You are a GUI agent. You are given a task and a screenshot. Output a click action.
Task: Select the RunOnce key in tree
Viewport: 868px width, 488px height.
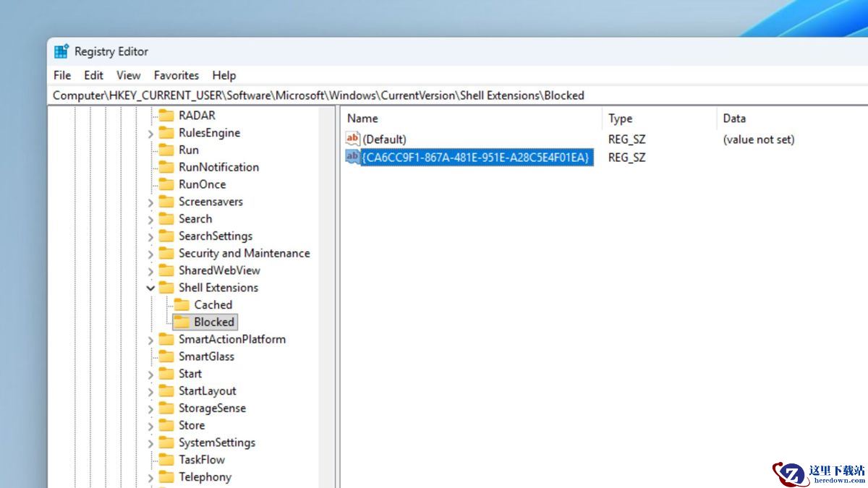(x=202, y=184)
